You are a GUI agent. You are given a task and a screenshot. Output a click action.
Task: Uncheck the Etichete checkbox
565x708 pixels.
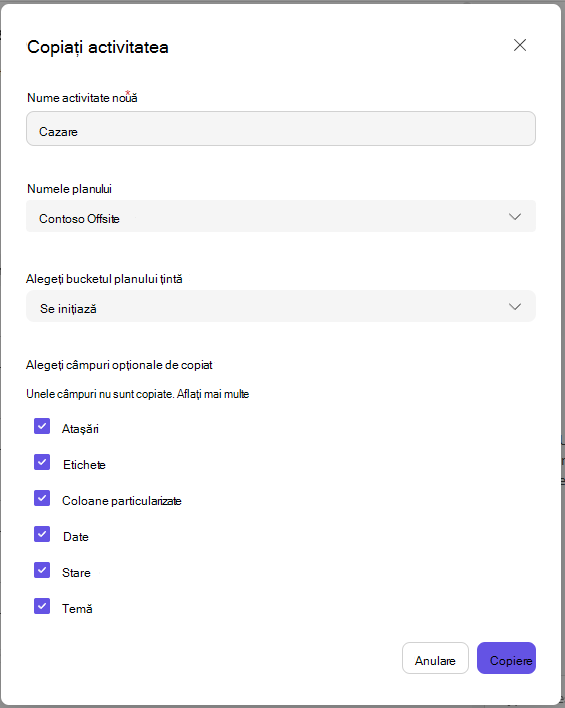(x=42, y=462)
